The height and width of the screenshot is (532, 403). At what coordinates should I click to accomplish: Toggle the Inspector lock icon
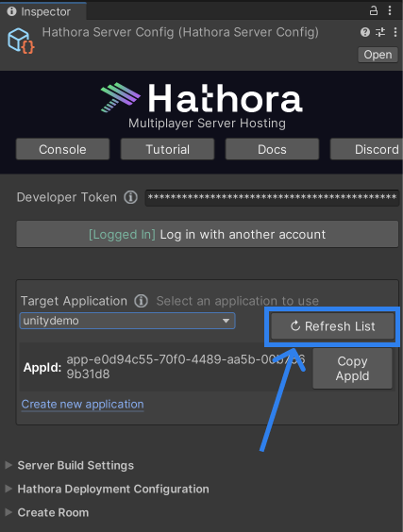pos(374,11)
